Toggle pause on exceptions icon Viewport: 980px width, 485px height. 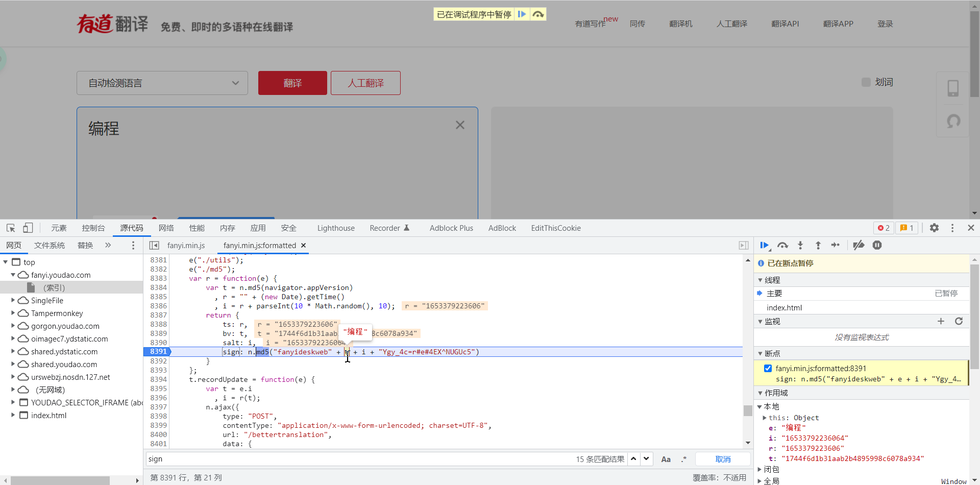877,246
